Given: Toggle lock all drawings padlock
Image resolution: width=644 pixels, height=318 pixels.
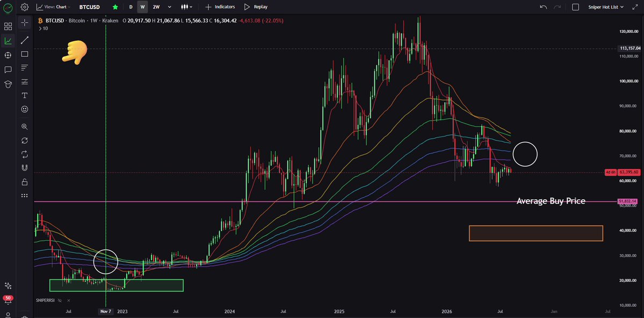Looking at the screenshot, I should click(x=25, y=182).
